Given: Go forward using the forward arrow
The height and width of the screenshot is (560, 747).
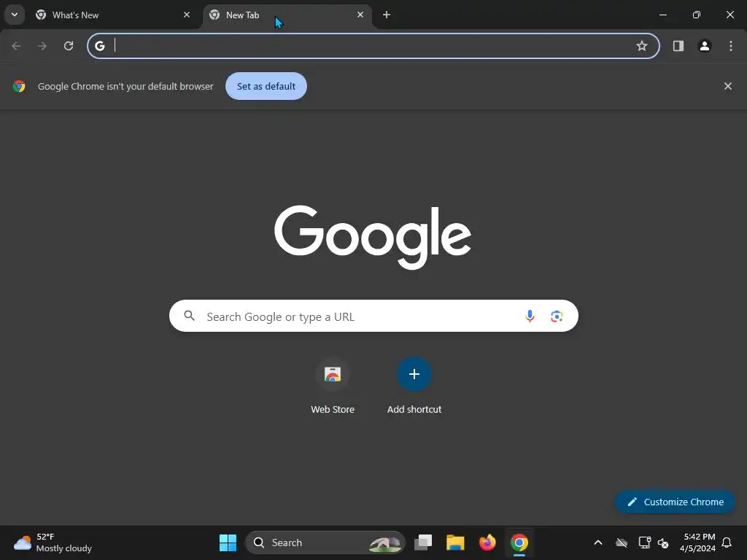Looking at the screenshot, I should point(42,46).
